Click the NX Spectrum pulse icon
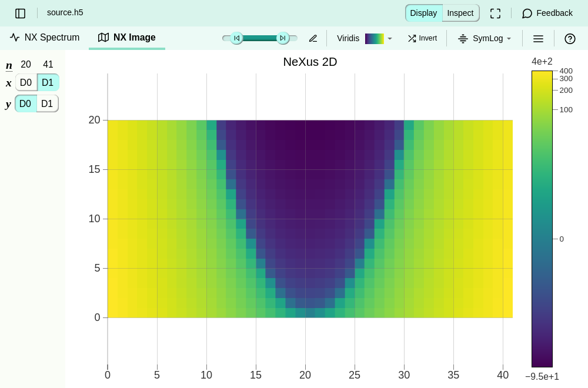Image resolution: width=588 pixels, height=388 pixels. 15,38
